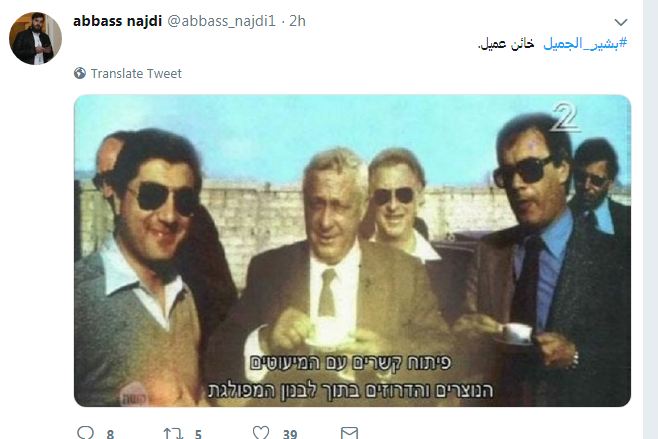Screen dimensions: 658x439
Task: Click the Hebrew subtitle in the photo
Action: [351, 376]
